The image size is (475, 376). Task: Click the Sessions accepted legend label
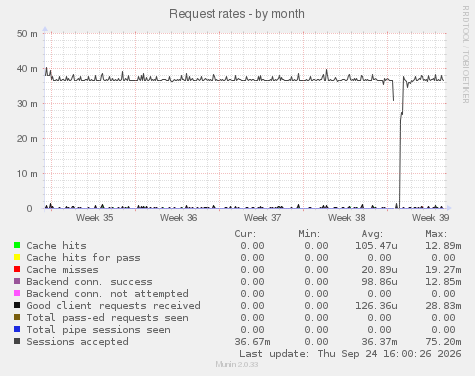tap(77, 342)
